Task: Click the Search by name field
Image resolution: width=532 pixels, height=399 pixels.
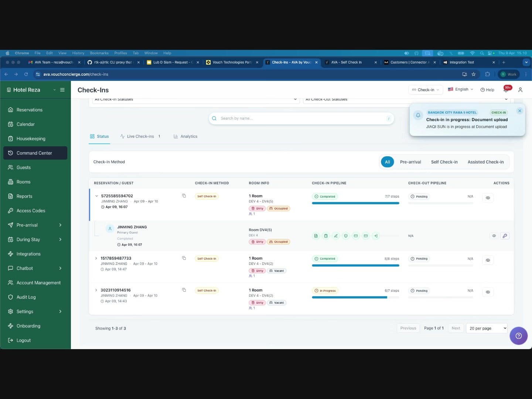Action: pos(301,119)
